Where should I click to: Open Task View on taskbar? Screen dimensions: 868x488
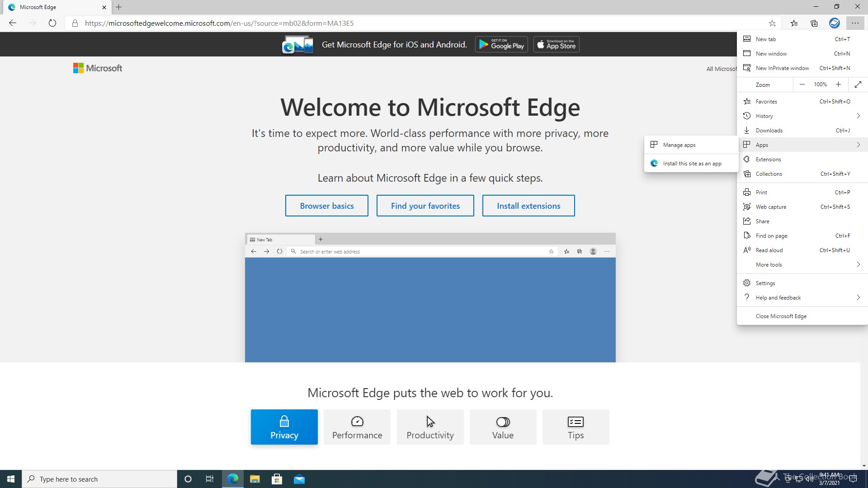(x=210, y=479)
